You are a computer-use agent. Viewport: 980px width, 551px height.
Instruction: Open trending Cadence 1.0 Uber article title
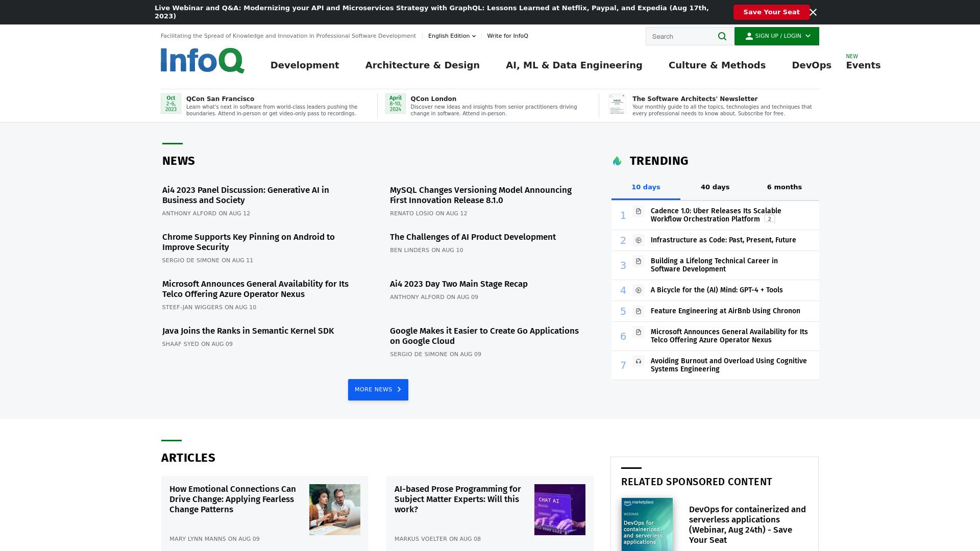(716, 215)
